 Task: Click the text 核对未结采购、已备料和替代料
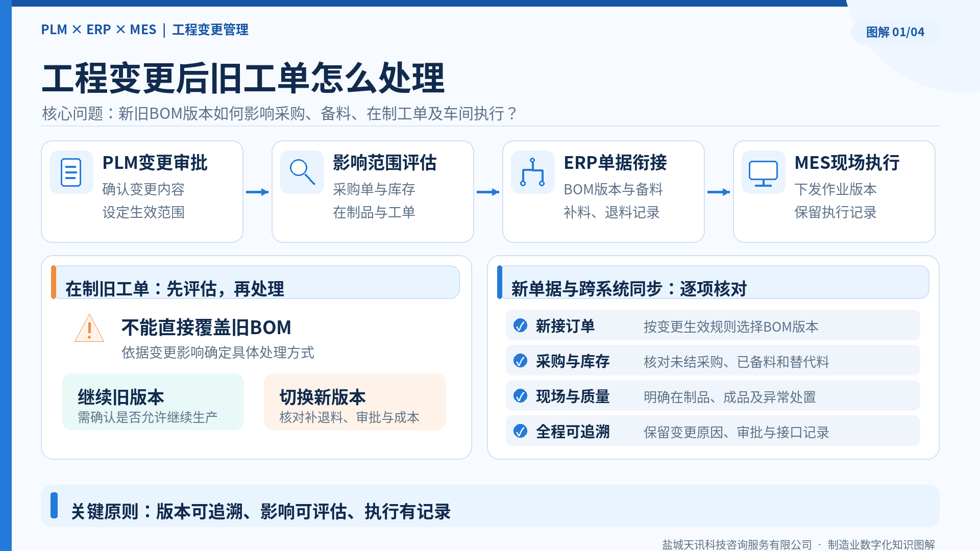pos(737,362)
